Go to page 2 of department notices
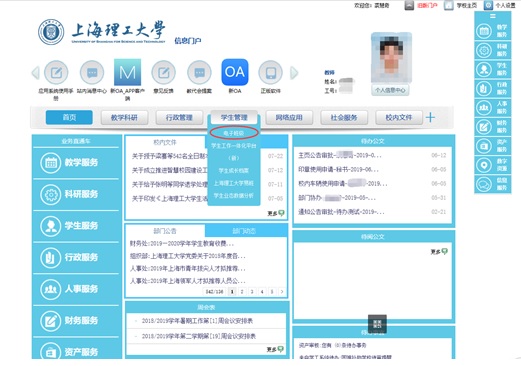Image resolution: width=521 pixels, height=366 pixels. click(x=242, y=292)
